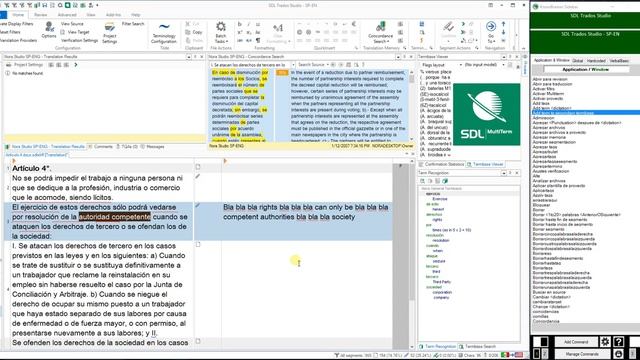This screenshot has width=640, height=360.
Task: Click the Add Command button
Action: (576, 342)
